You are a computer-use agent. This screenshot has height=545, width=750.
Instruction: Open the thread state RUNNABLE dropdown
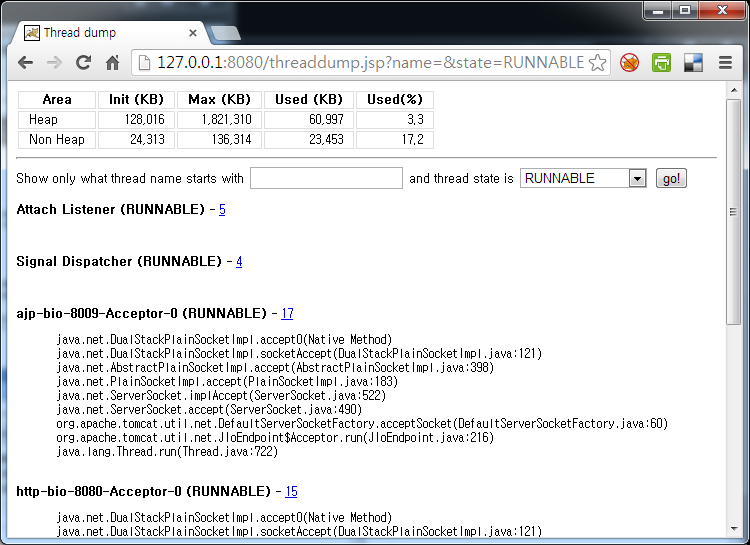(584, 178)
